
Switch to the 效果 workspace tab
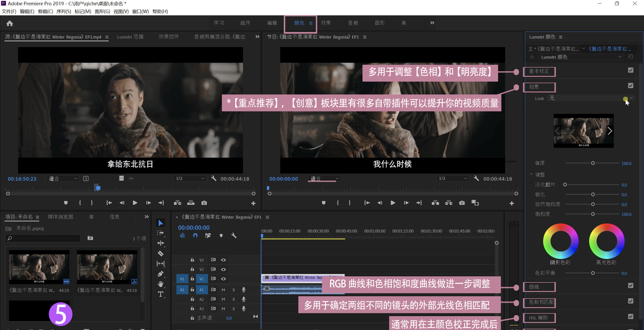(x=326, y=23)
